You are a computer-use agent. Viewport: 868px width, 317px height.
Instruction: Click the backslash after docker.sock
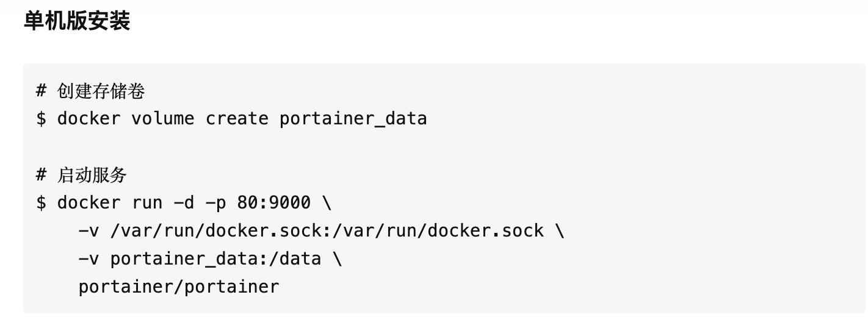pyautogui.click(x=559, y=231)
